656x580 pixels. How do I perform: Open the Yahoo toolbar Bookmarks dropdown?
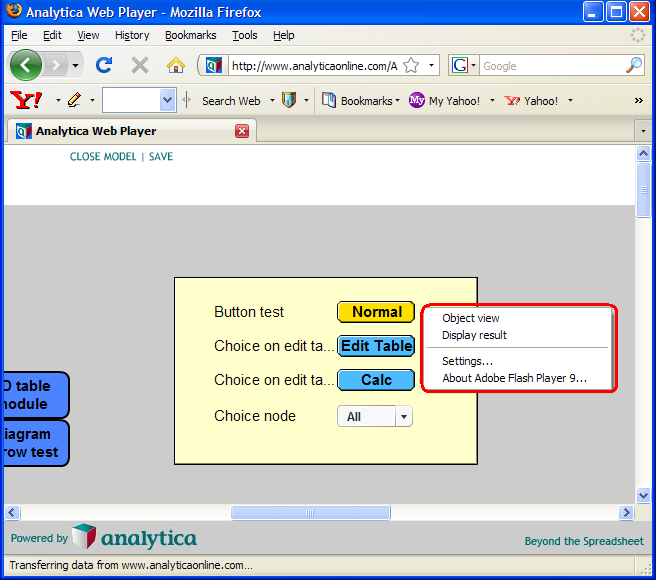361,100
